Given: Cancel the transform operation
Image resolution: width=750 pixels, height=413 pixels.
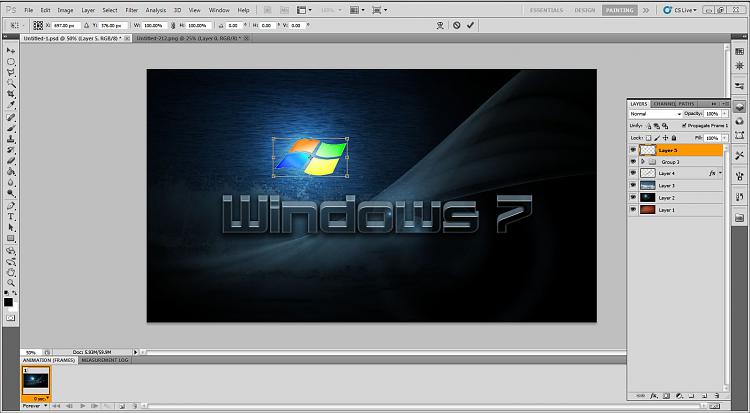Looking at the screenshot, I should (456, 25).
